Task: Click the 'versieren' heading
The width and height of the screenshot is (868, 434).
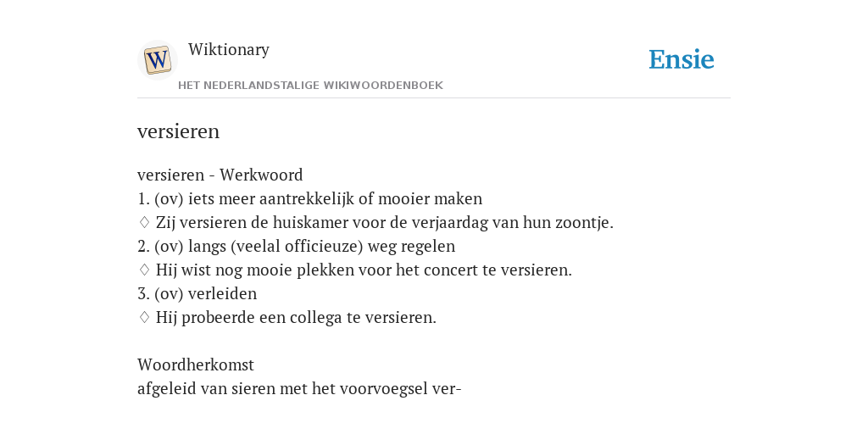Action: (x=178, y=131)
